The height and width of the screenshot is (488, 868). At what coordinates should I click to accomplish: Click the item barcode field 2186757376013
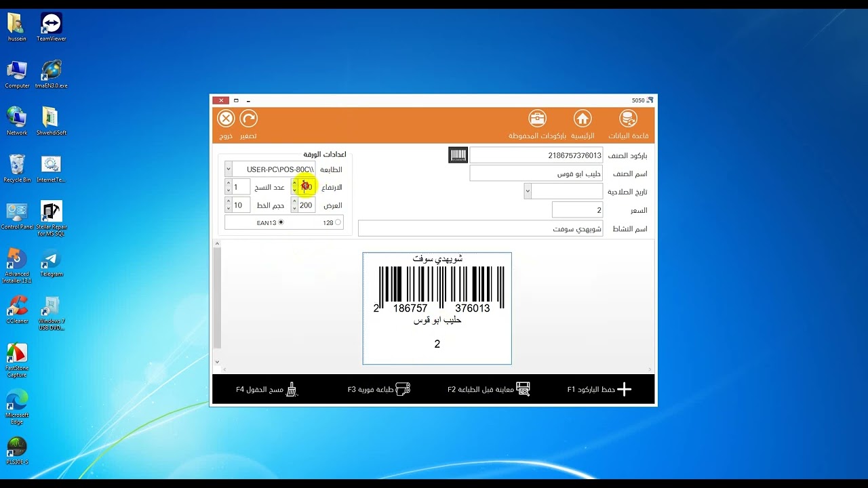pos(536,155)
